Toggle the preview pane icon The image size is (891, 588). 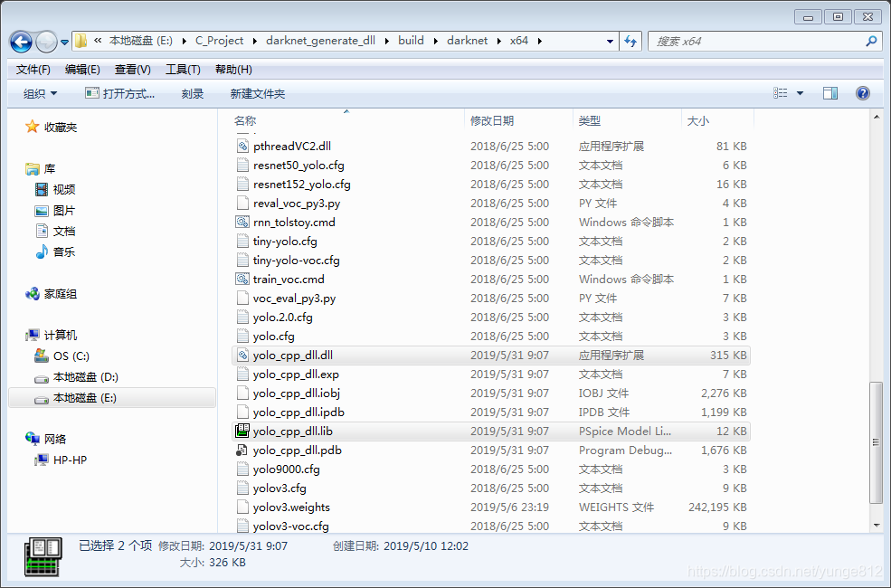(x=830, y=93)
